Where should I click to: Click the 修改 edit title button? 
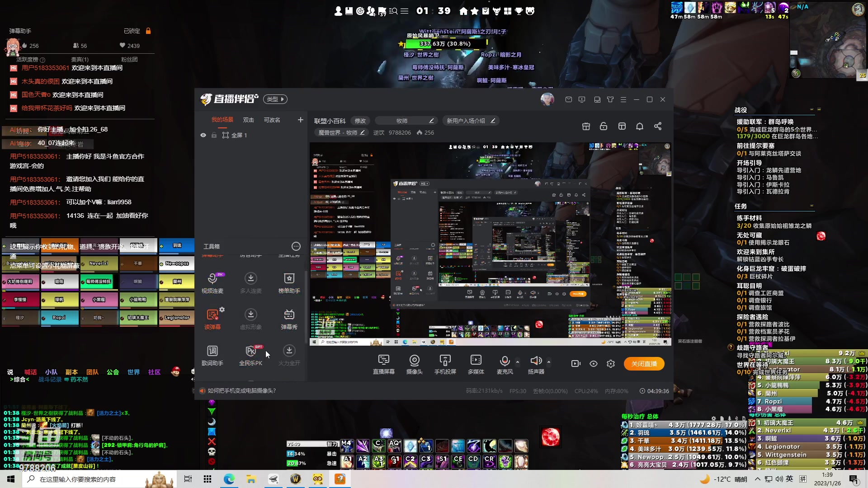(360, 121)
